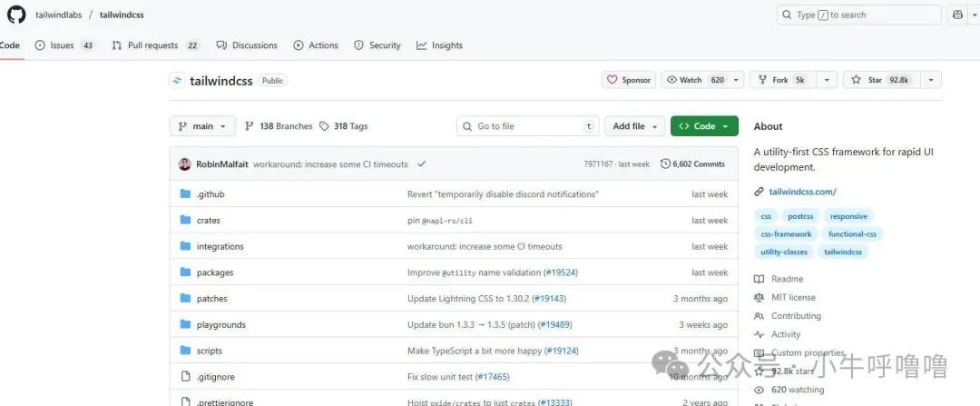Image resolution: width=980 pixels, height=406 pixels.
Task: Select the functional-css topic tag
Action: coord(852,234)
